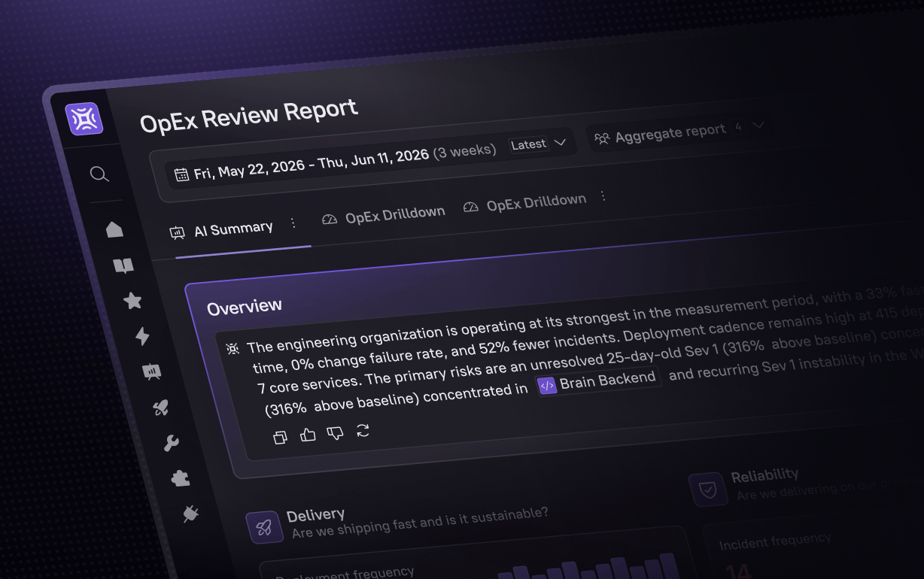Click the calendar icon beside date range
The image size is (924, 579).
pos(181,174)
